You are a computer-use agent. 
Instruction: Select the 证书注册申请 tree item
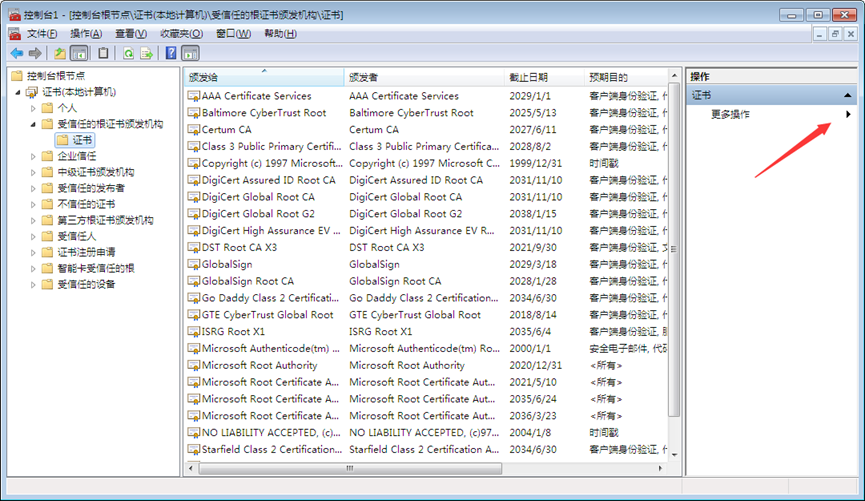[x=87, y=252]
